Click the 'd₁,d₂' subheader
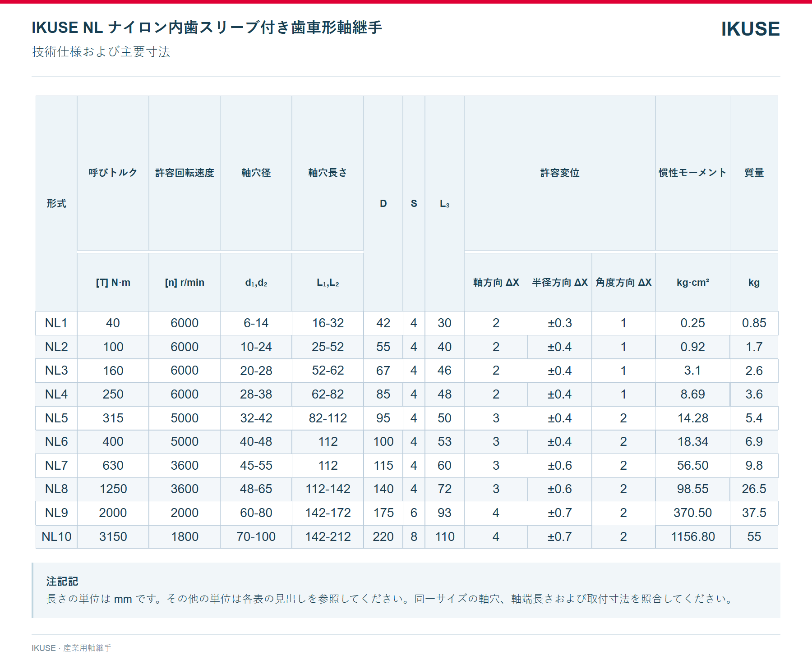The width and height of the screenshot is (812, 669). (x=256, y=283)
